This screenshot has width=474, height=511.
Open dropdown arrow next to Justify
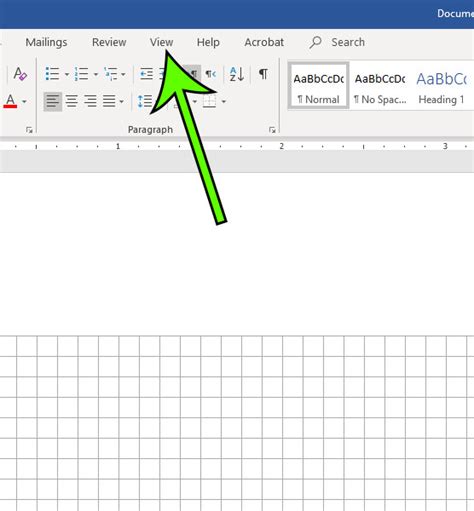pyautogui.click(x=121, y=101)
